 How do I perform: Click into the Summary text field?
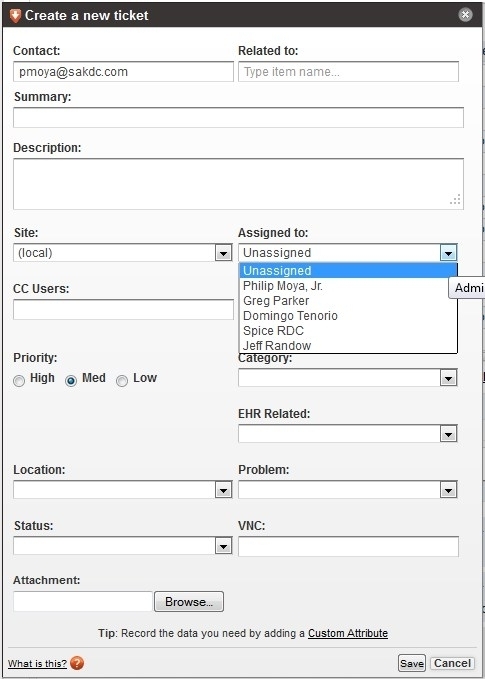(x=238, y=117)
